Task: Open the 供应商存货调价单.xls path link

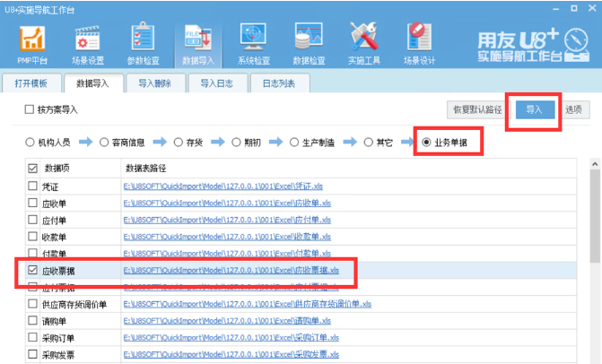Action: tap(248, 304)
